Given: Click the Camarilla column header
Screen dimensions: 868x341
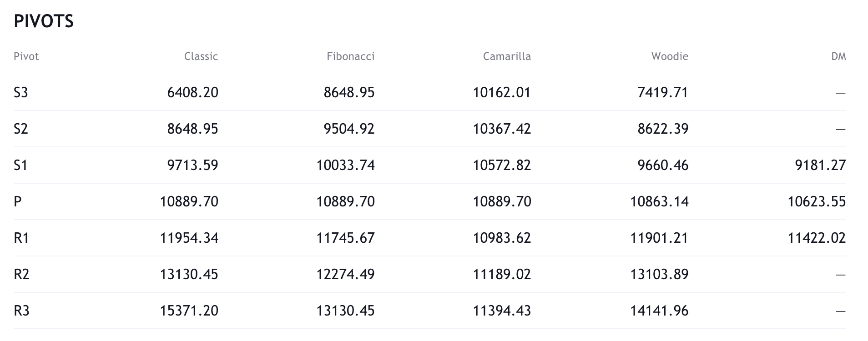Looking at the screenshot, I should point(506,56).
